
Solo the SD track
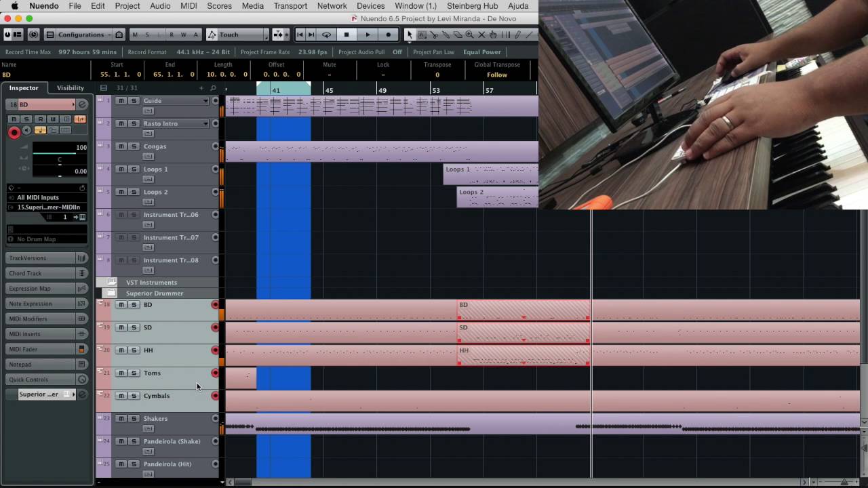coord(134,328)
